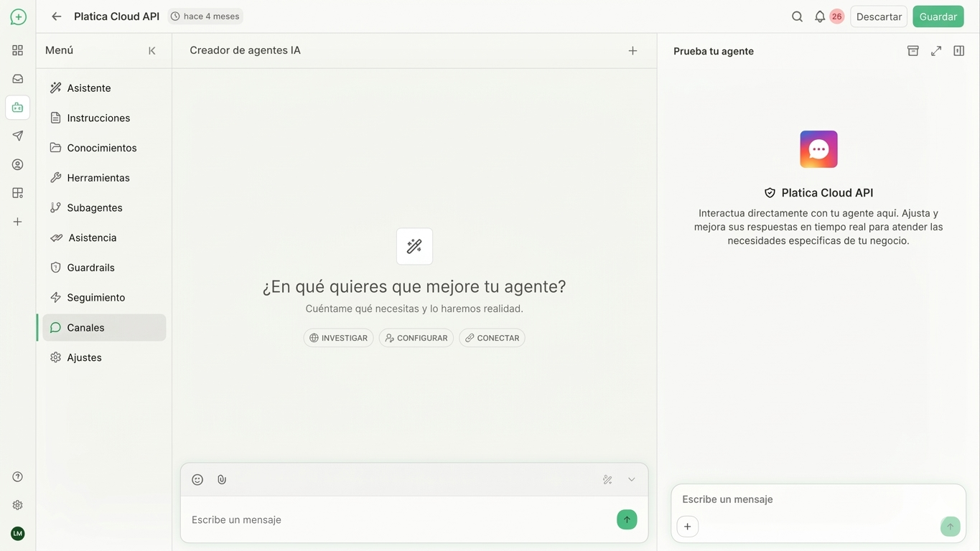Open the search magnifier in the top bar
This screenshot has height=551, width=980.
point(793,14)
